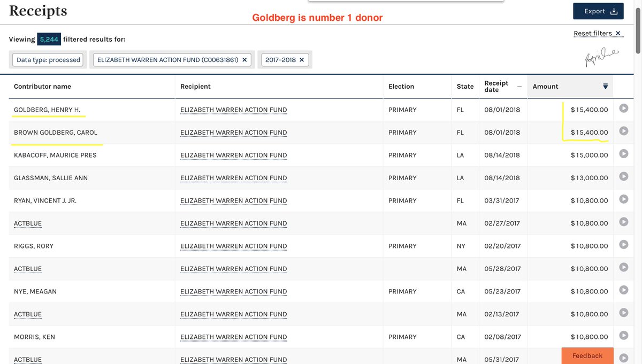Viewport: 642px width, 364px height.
Task: Expand details for GOLDBERG, HENRY H. row
Action: (x=623, y=109)
